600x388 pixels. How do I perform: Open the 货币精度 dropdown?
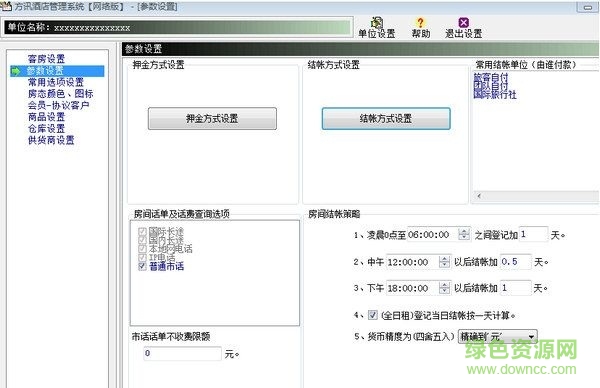(x=498, y=337)
